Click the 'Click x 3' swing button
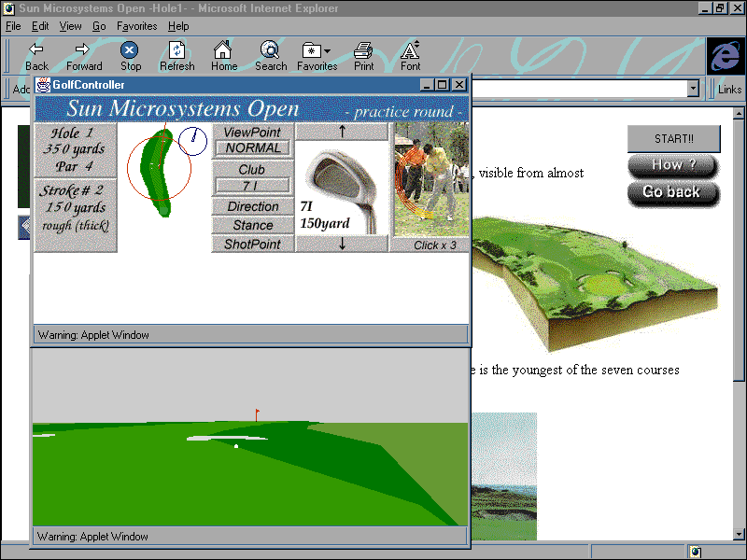747x560 pixels. [x=431, y=245]
